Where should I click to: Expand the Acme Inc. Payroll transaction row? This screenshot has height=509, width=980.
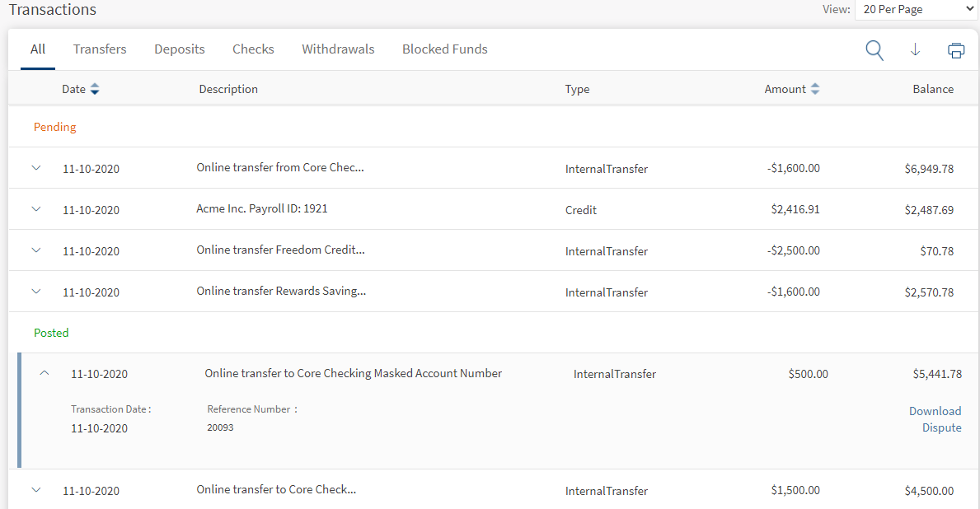[35, 209]
